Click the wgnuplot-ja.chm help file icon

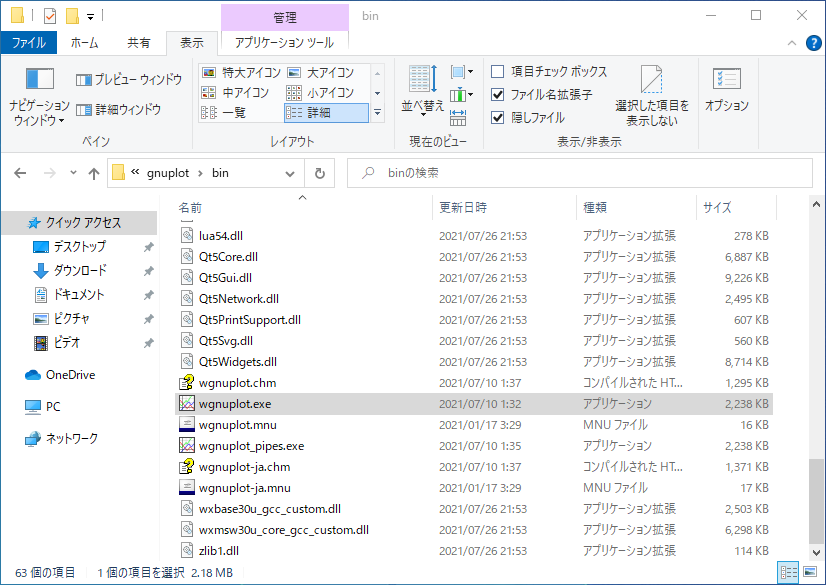click(x=187, y=467)
